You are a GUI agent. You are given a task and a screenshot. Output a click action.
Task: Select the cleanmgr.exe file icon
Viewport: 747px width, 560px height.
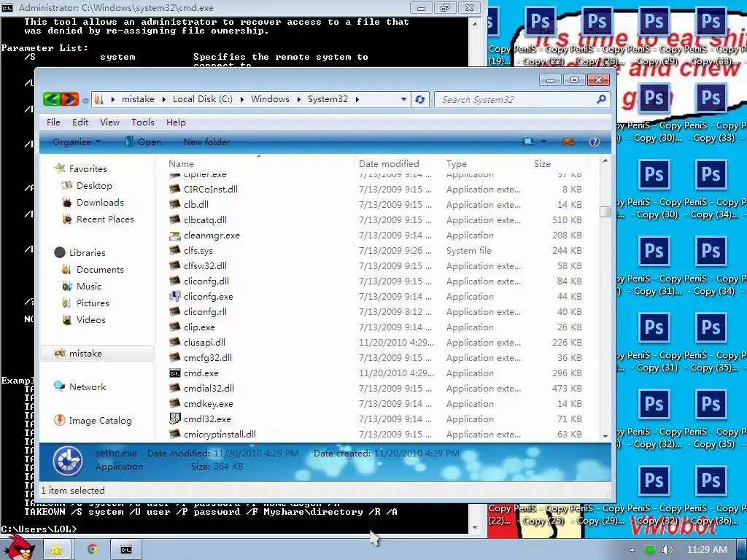pyautogui.click(x=175, y=236)
